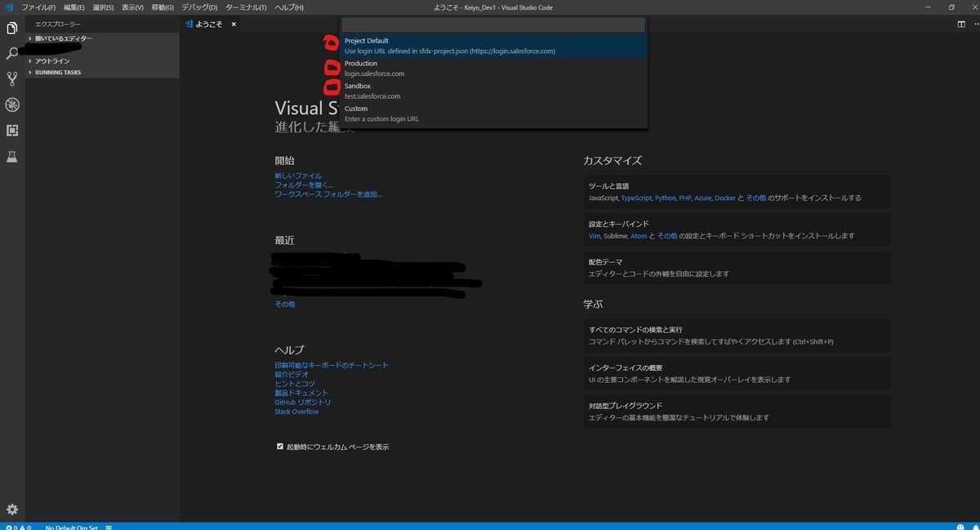Open the 選択(S) menu
This screenshot has width=980, height=530.
tap(103, 7)
